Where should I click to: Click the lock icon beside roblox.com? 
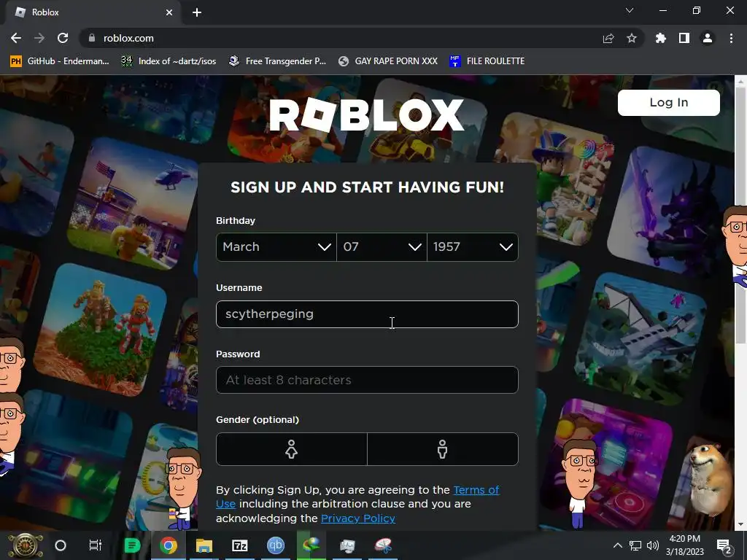pyautogui.click(x=92, y=38)
